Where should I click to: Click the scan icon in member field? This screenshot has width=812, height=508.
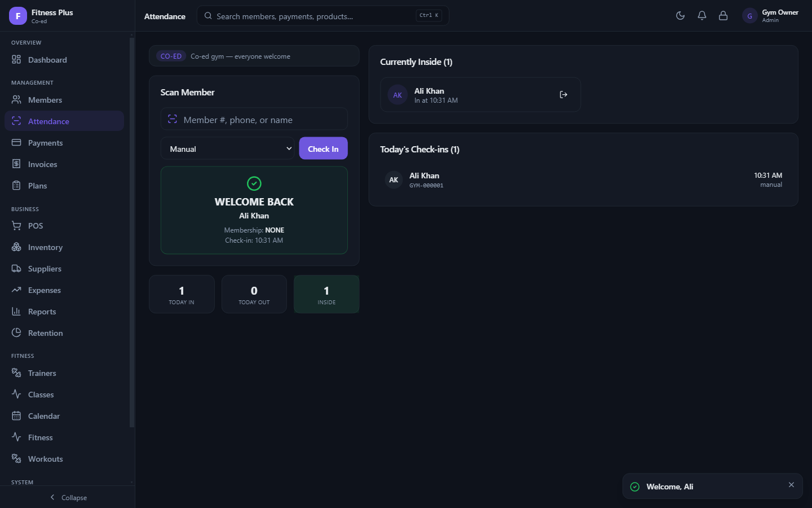[x=173, y=119]
